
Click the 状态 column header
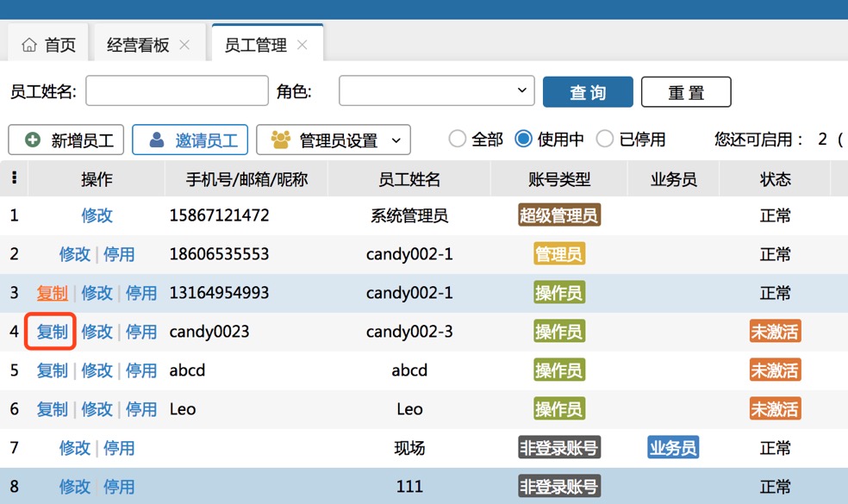[x=775, y=179]
